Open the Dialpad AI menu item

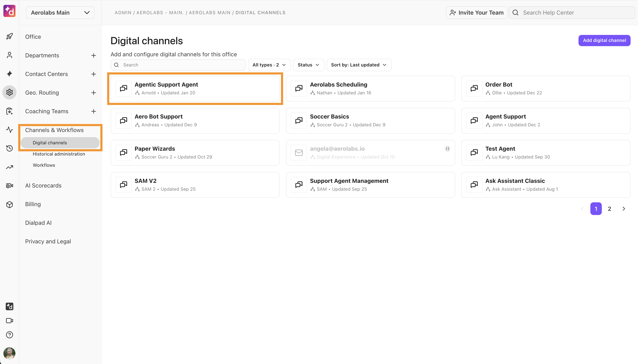click(x=38, y=223)
